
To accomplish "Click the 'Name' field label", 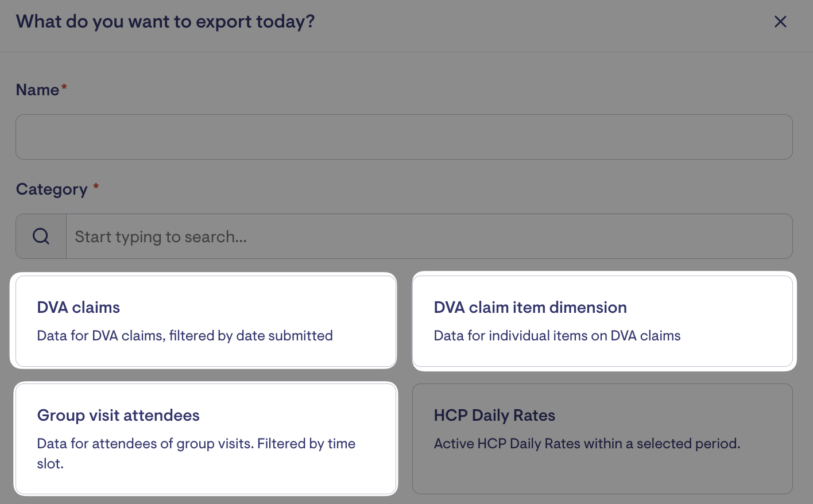I will click(x=37, y=90).
